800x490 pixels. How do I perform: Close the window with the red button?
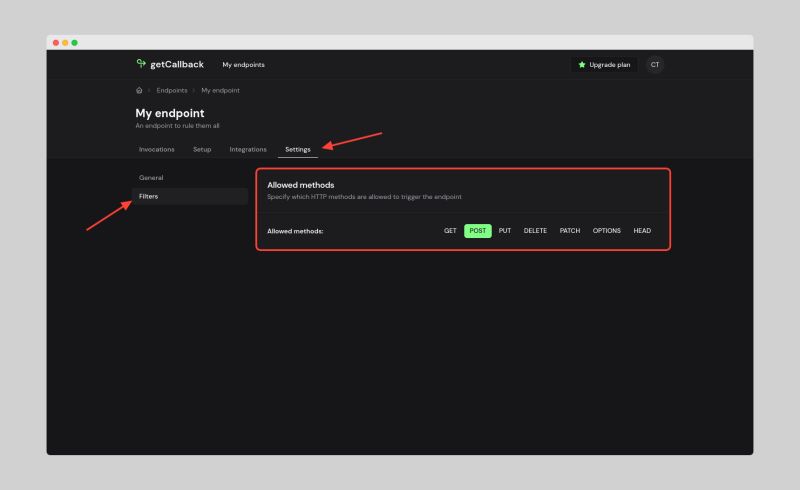point(56,43)
